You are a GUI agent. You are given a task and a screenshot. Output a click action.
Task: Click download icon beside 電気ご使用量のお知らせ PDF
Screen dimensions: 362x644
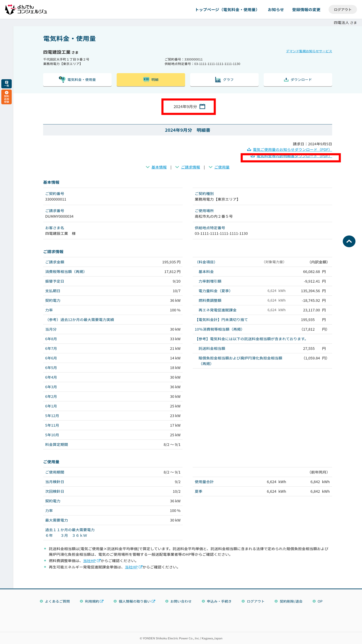249,149
